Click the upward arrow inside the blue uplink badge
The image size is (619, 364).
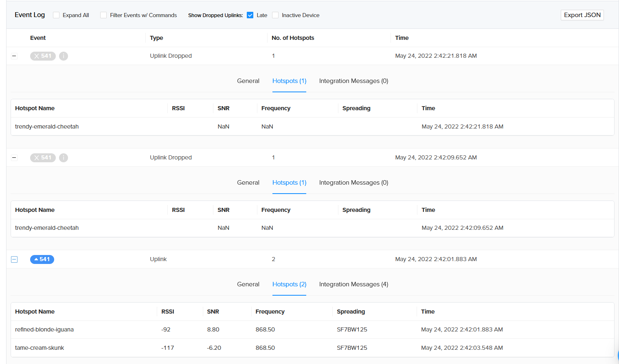click(x=35, y=259)
